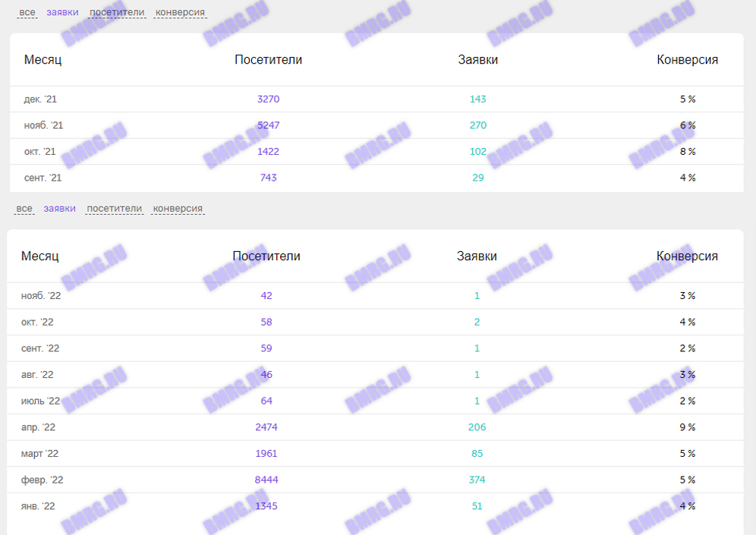This screenshot has width=756, height=535.
Task: Select 'посетители' filter above the 2022 table
Action: point(114,209)
